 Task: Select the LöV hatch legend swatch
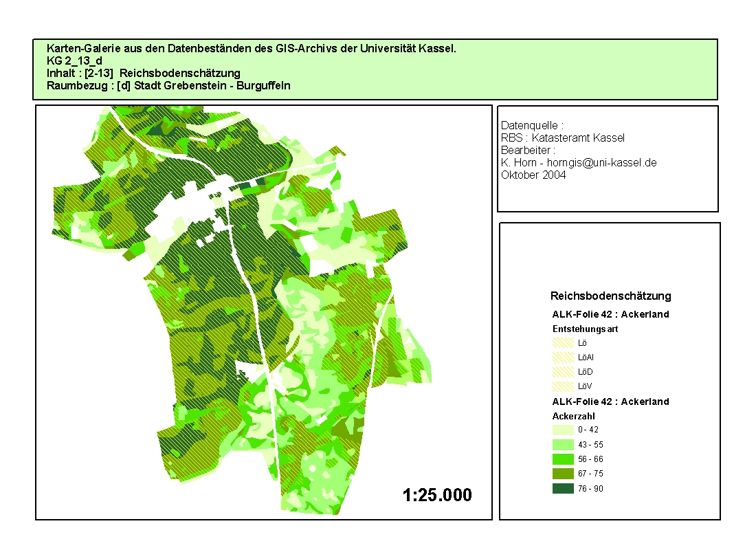click(563, 386)
